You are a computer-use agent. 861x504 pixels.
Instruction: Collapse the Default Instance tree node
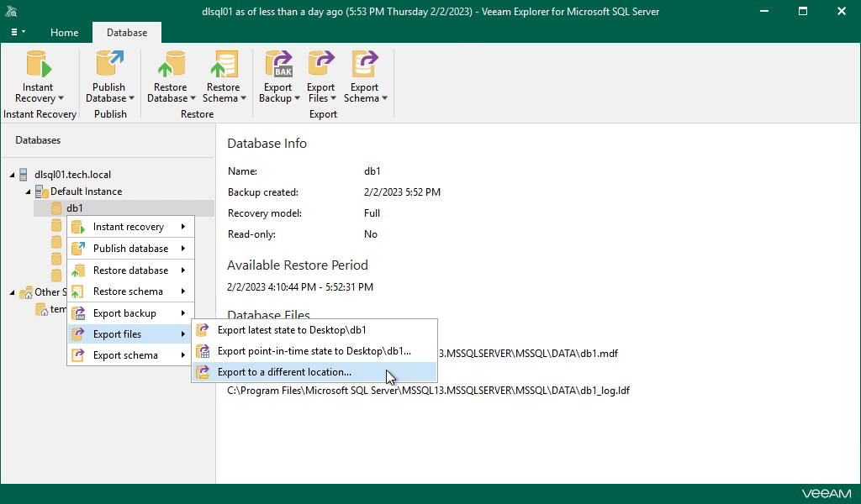tap(28, 192)
